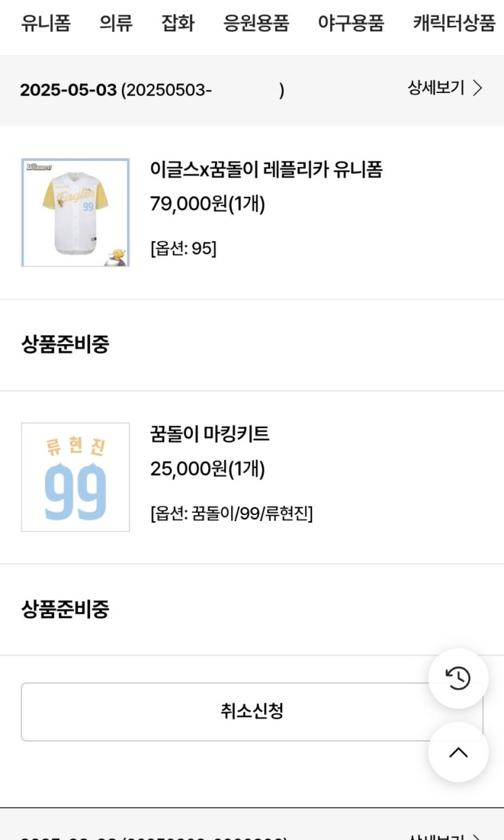Screen dimensions: 504x840
Task: Click the 옵션: 95 size text
Action: point(183,248)
